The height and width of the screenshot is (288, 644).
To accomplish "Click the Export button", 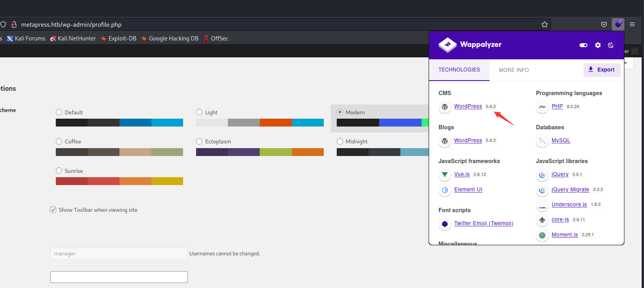I will (x=602, y=70).
